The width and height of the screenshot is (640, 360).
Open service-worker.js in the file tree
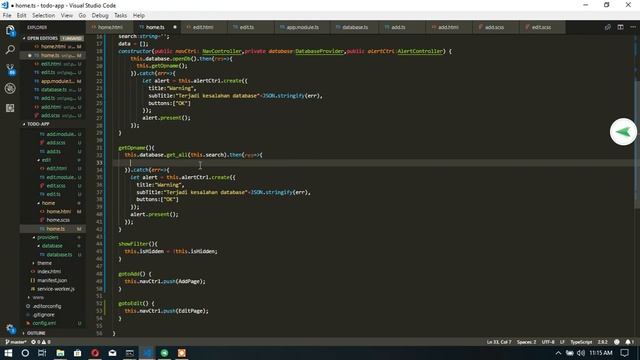(x=56, y=289)
